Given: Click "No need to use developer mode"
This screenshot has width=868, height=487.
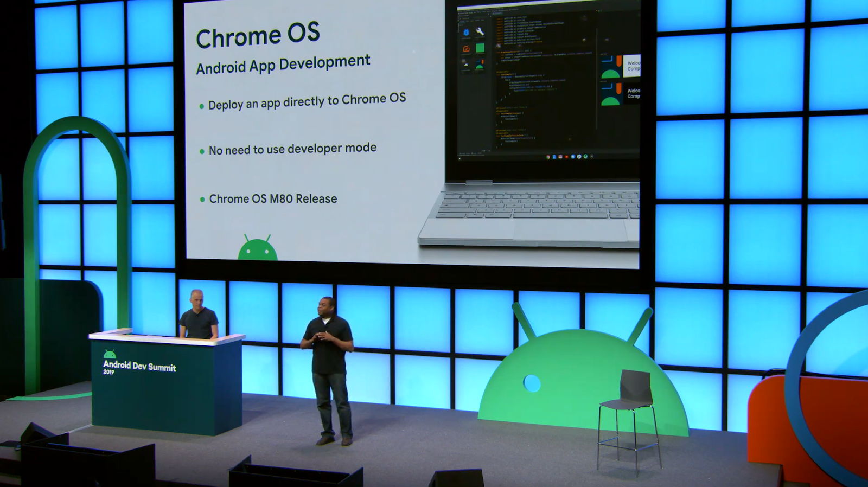Looking at the screenshot, I should point(292,149).
